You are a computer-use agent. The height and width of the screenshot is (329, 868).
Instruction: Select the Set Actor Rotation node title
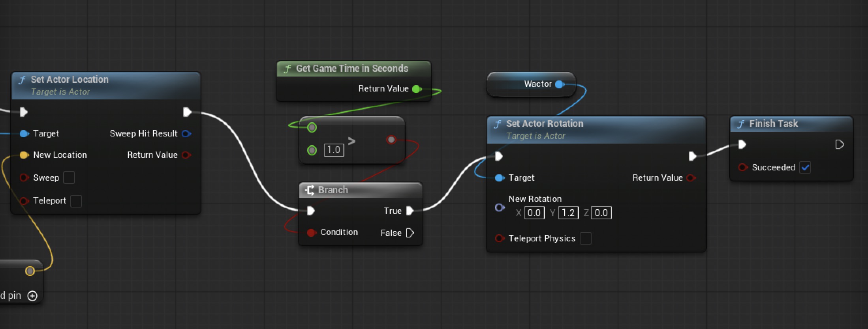544,124
